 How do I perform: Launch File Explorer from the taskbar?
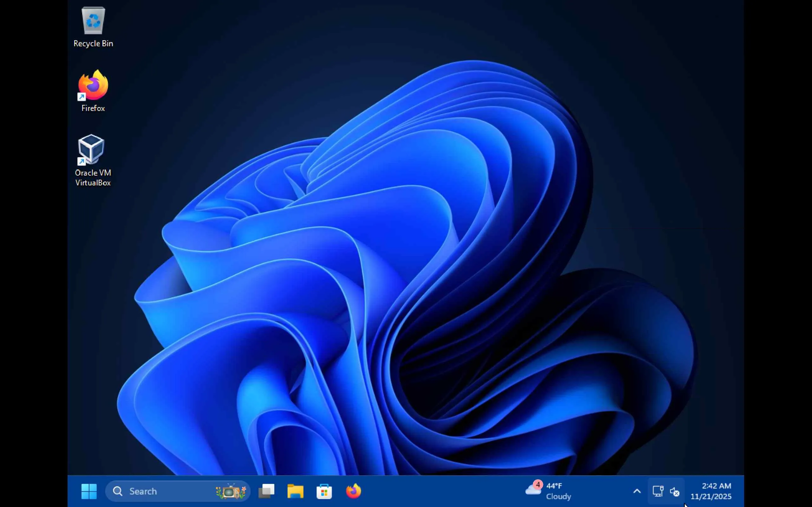pyautogui.click(x=295, y=491)
